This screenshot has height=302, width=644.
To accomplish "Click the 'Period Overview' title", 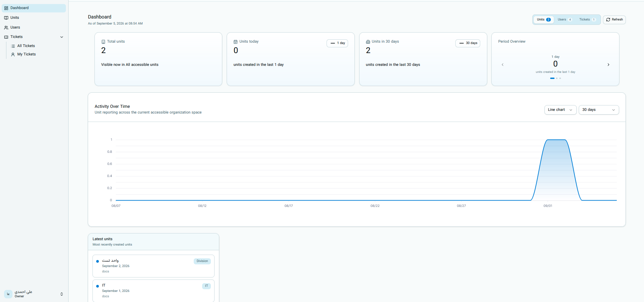I will tap(512, 42).
